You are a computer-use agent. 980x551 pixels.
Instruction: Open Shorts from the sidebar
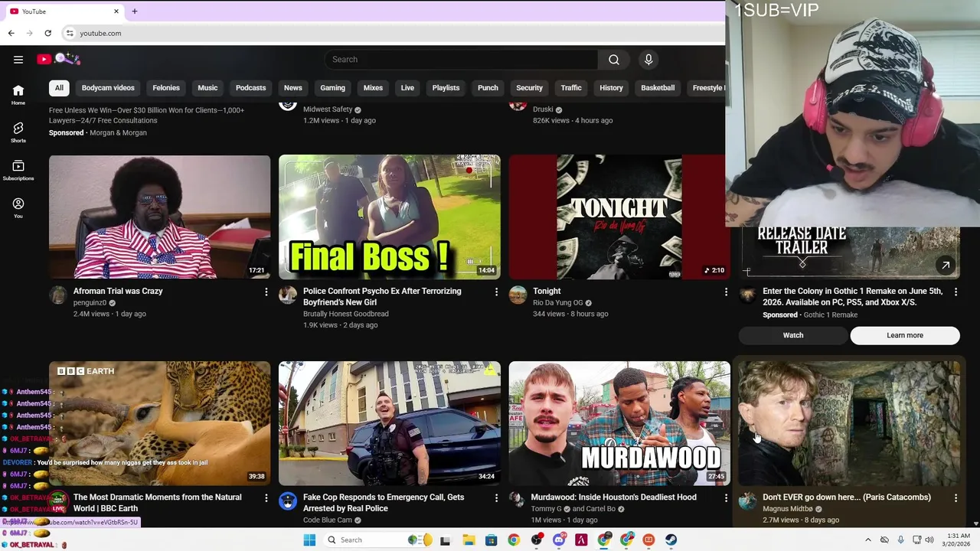pos(18,133)
